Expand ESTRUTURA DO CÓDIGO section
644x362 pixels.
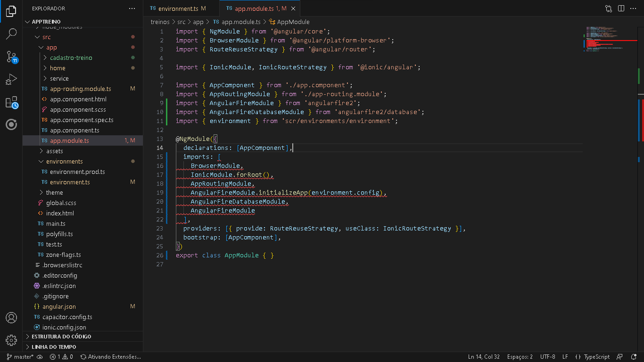click(61, 337)
